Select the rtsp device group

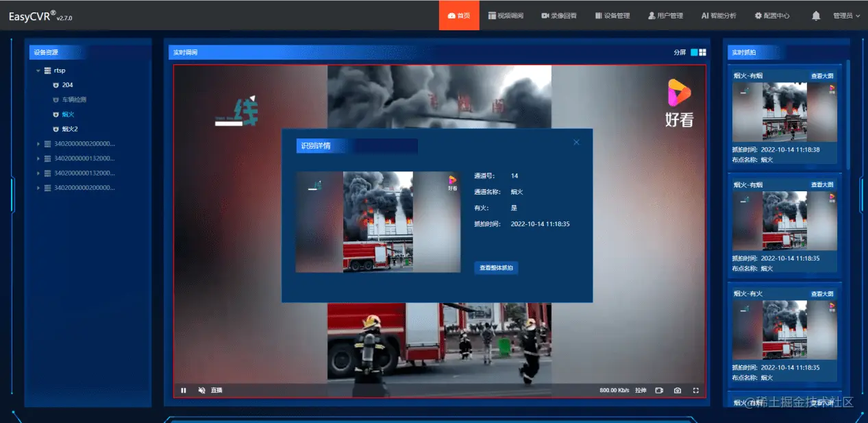coord(60,71)
